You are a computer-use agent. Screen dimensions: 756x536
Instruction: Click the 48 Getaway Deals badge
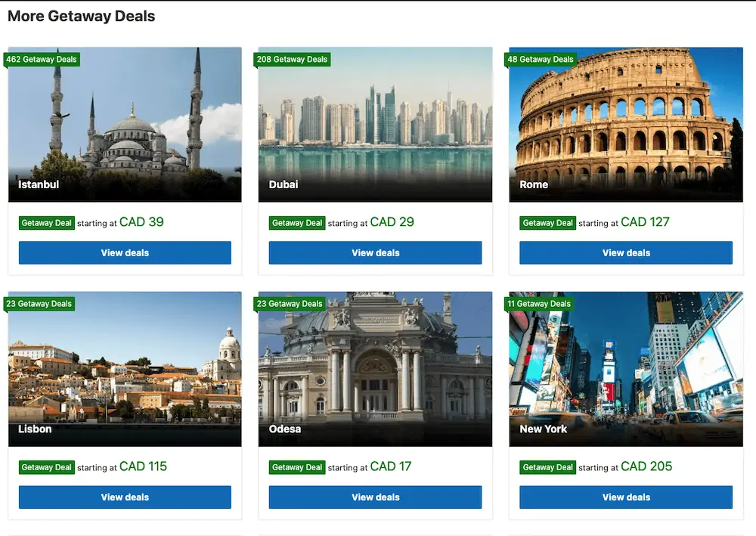[x=541, y=59]
